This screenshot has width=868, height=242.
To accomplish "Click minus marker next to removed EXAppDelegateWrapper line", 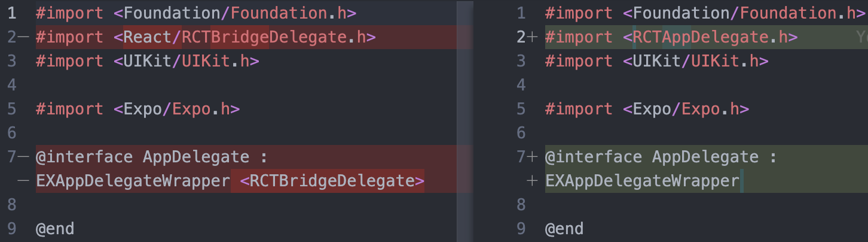I will click(24, 181).
